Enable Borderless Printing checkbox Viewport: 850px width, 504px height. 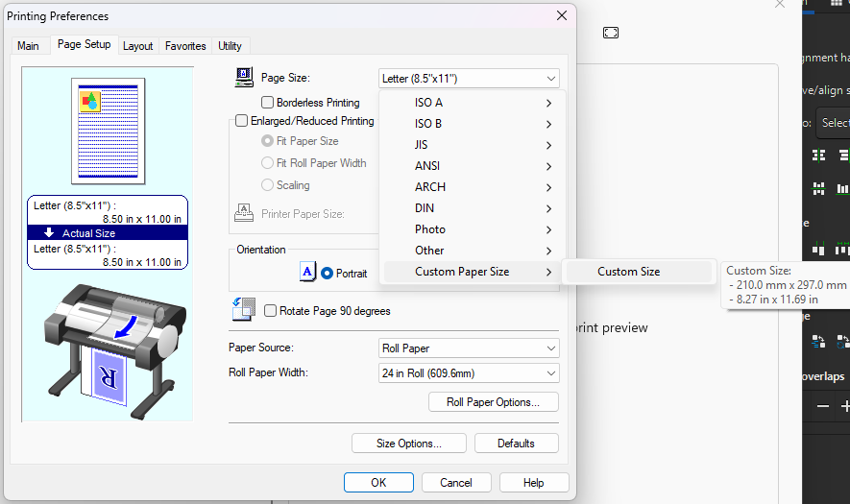point(268,103)
